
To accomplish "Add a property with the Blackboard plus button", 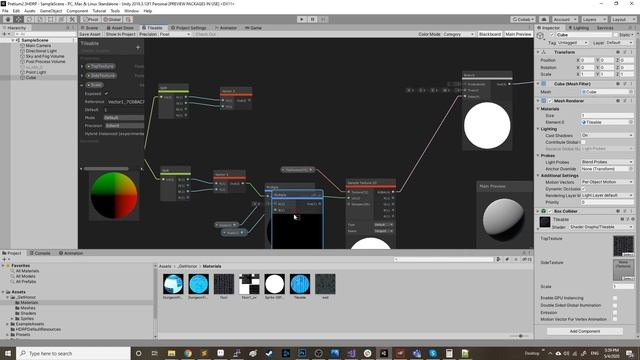I will (x=138, y=47).
